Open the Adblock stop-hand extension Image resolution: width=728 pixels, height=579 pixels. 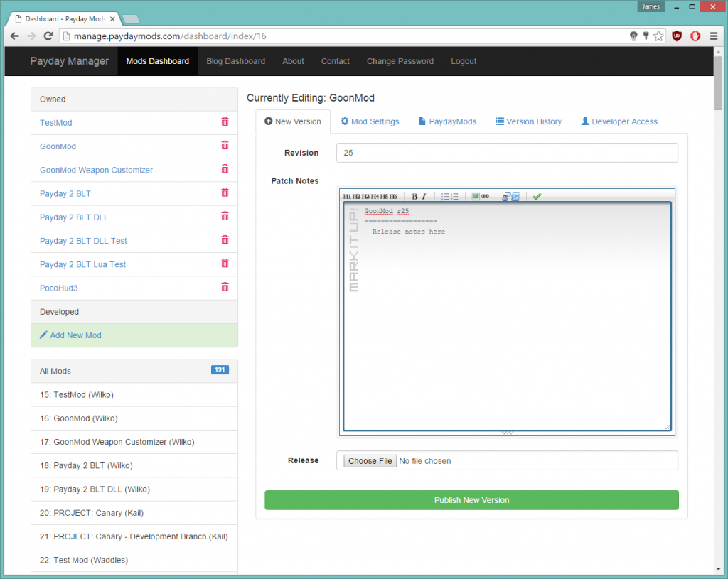[x=695, y=36]
